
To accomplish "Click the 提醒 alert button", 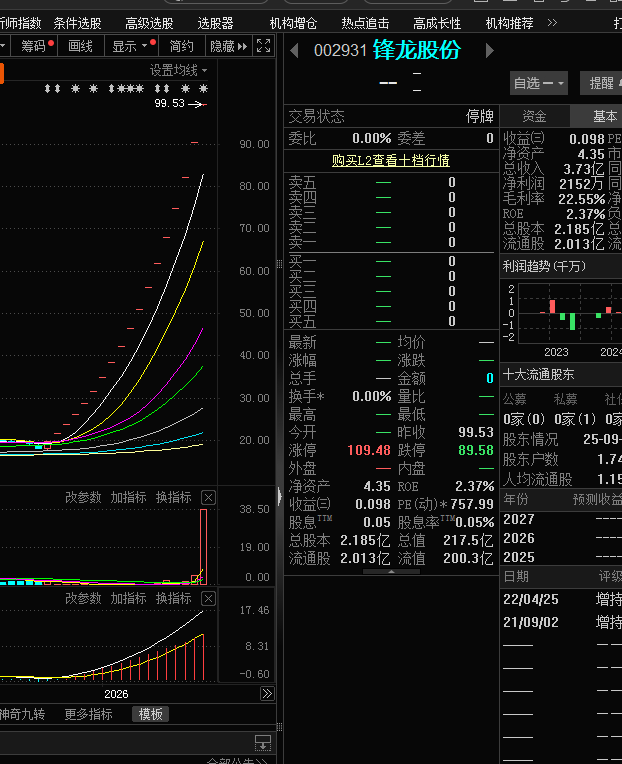I will click(x=601, y=83).
